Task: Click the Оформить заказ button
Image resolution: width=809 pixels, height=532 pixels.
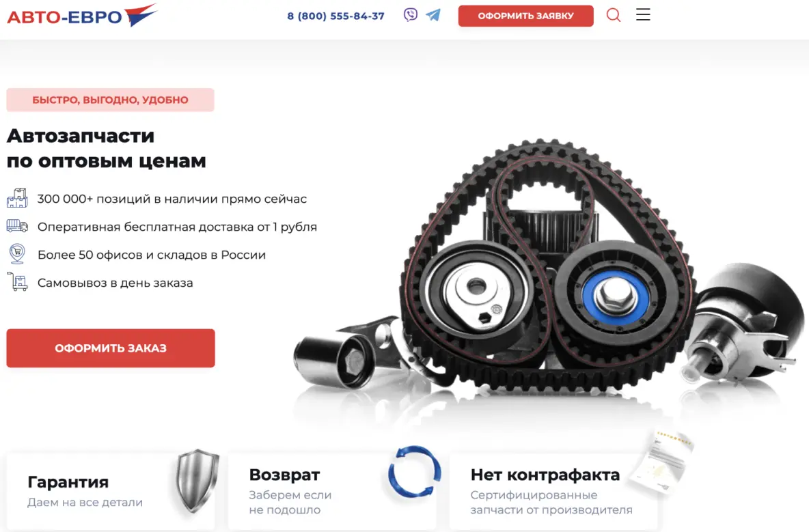Action: click(x=111, y=348)
